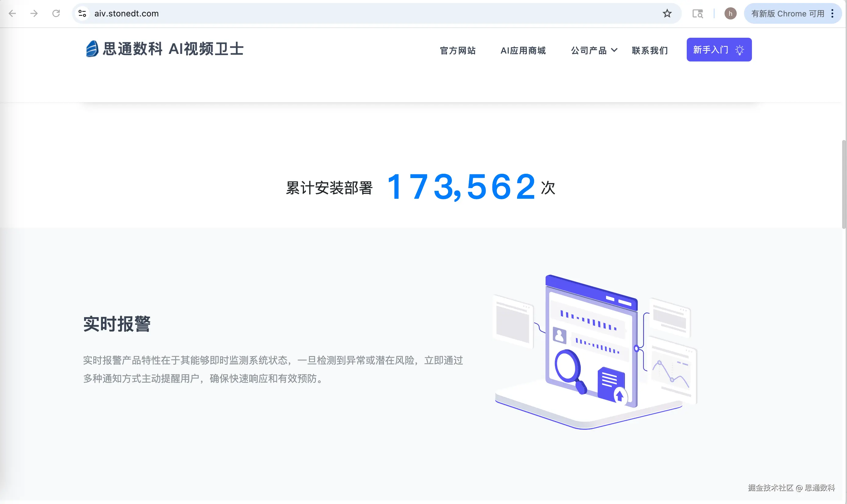Screen dimensions: 847x504
Task: Open the Chrome side search icon
Action: 697,14
